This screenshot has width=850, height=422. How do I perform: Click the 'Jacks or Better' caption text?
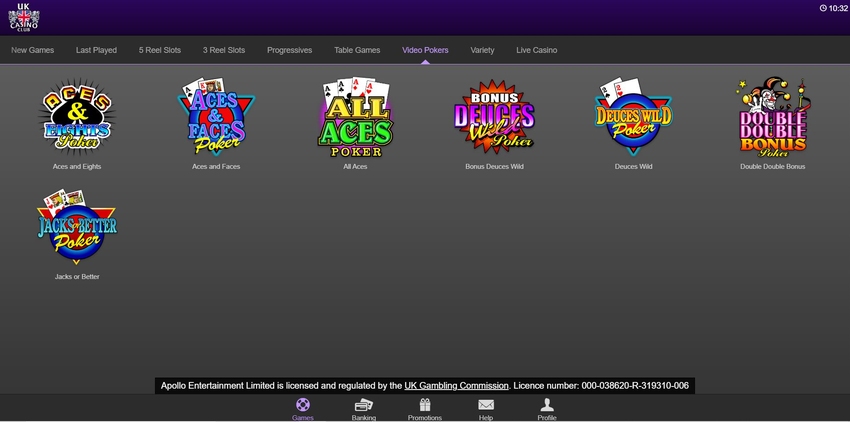[77, 277]
